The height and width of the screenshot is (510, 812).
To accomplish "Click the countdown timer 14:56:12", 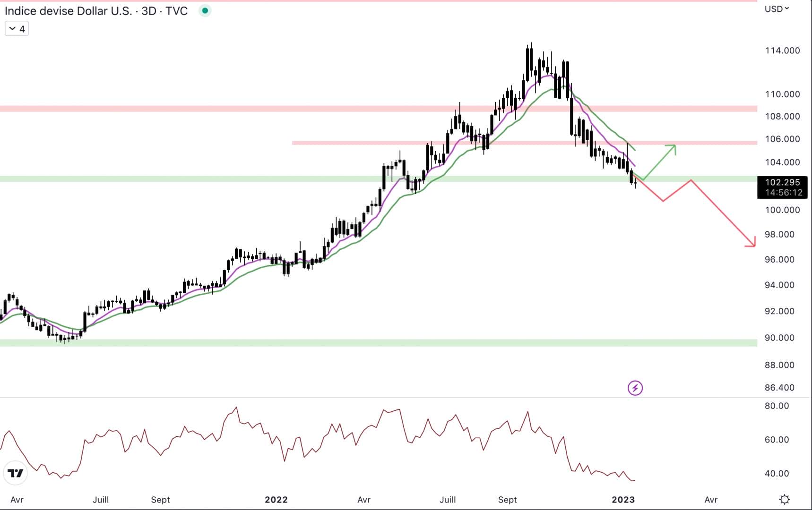I will click(784, 193).
